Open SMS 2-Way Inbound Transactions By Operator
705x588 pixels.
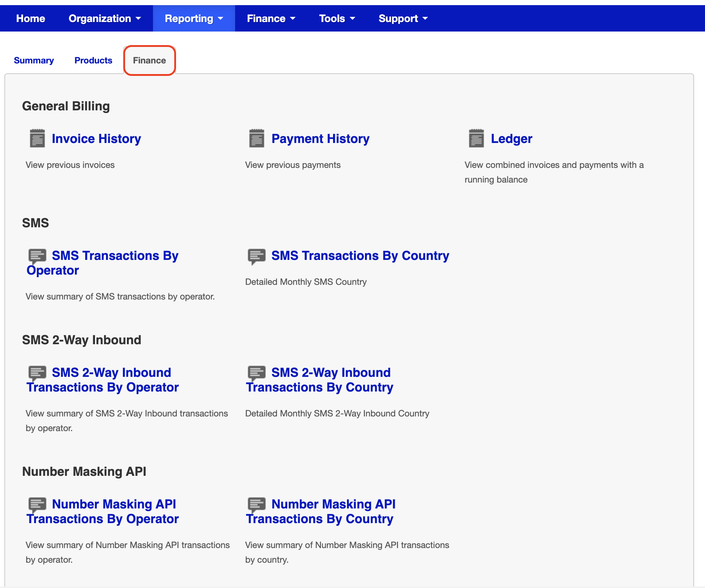point(103,380)
